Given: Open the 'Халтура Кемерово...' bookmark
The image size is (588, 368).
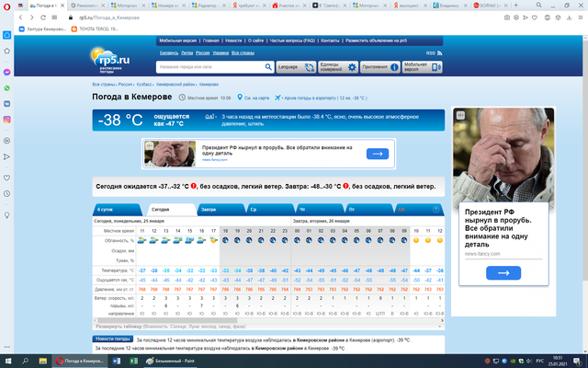Looking at the screenshot, I should point(42,29).
